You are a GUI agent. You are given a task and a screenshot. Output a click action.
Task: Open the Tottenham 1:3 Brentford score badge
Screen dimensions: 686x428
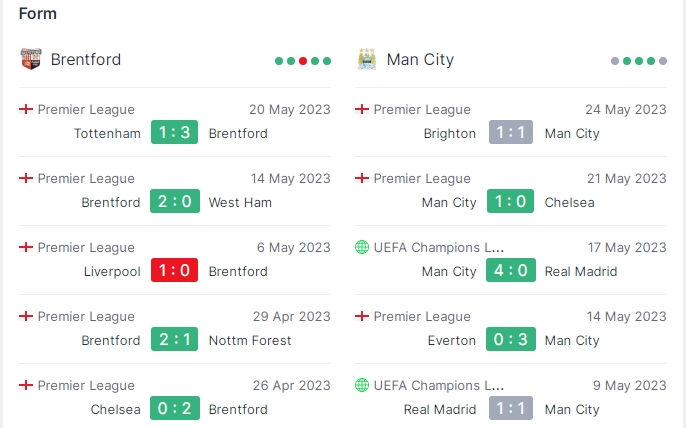[175, 132]
